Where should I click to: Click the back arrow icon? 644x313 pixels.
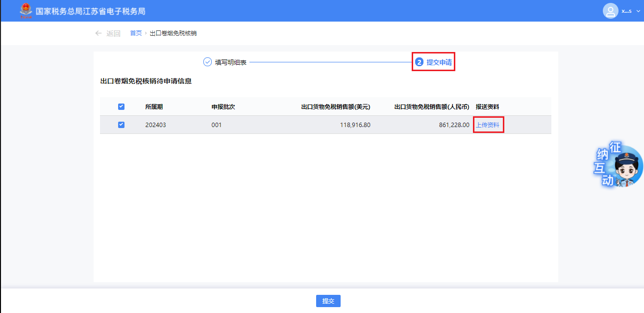coord(99,33)
